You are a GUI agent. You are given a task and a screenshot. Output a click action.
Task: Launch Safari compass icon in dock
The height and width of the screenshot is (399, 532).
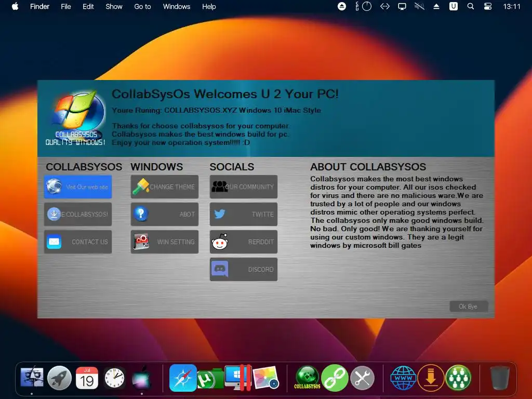(x=183, y=378)
